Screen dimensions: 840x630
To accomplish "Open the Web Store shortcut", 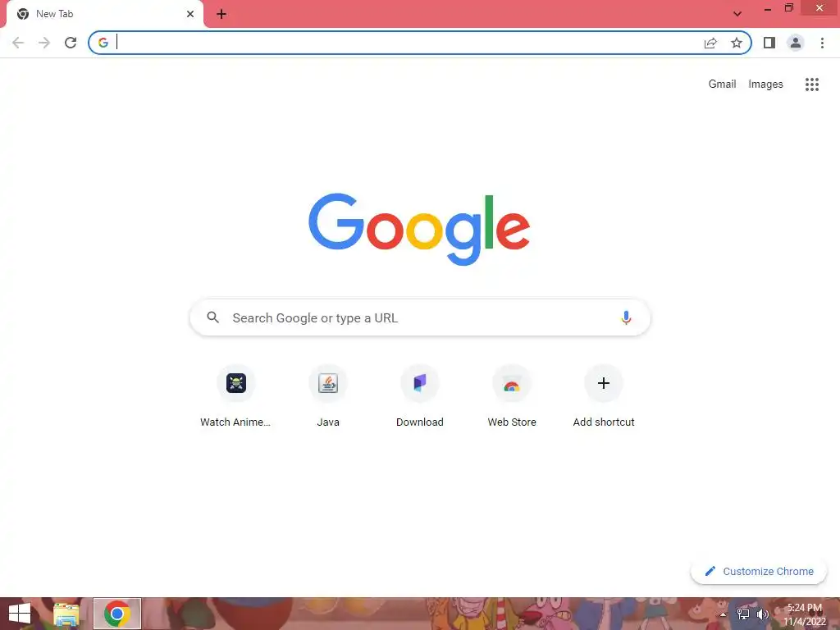I will click(512, 396).
